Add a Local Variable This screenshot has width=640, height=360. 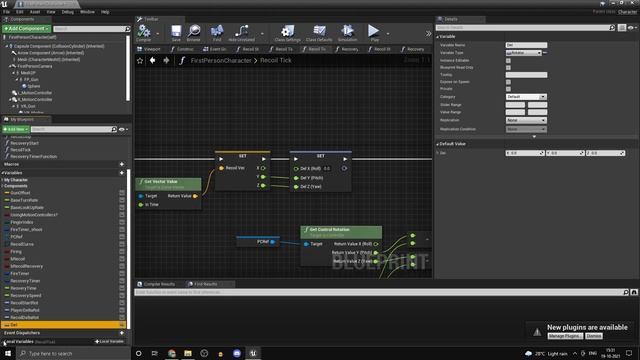(109, 341)
